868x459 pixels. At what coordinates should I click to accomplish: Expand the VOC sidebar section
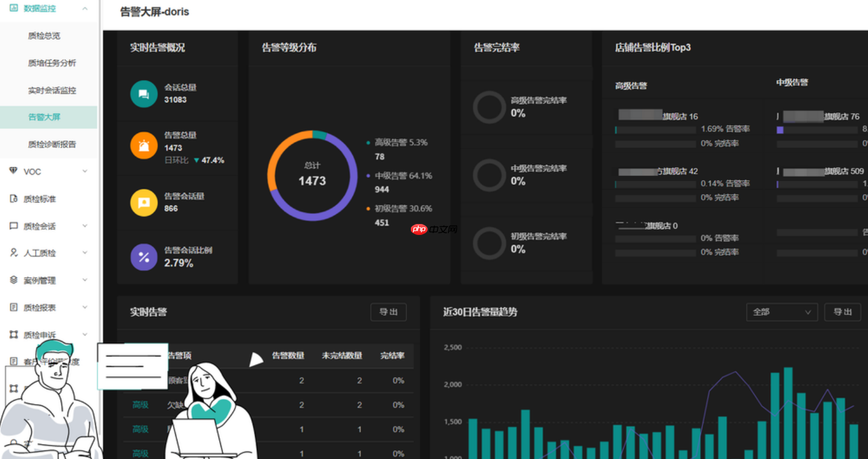(84, 171)
